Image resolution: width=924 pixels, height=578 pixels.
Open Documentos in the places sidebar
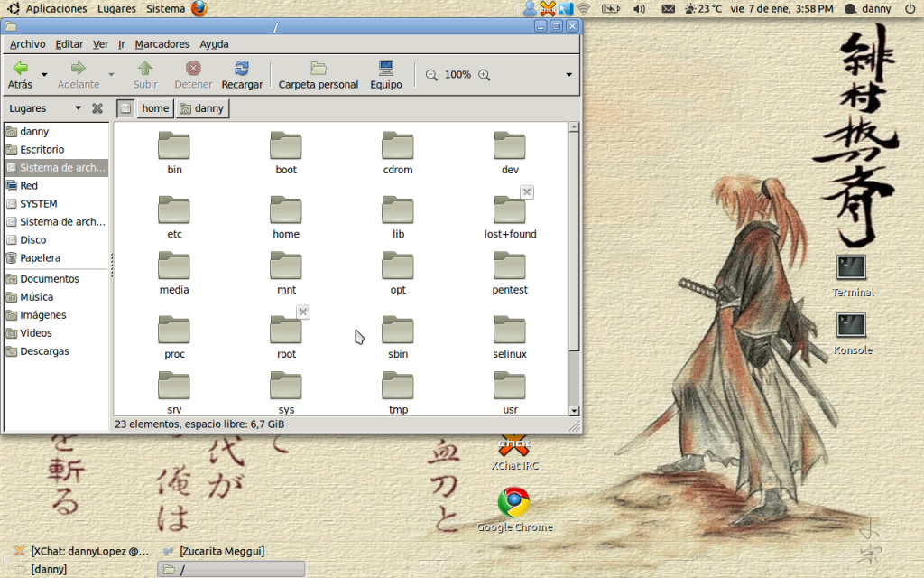pyautogui.click(x=57, y=279)
